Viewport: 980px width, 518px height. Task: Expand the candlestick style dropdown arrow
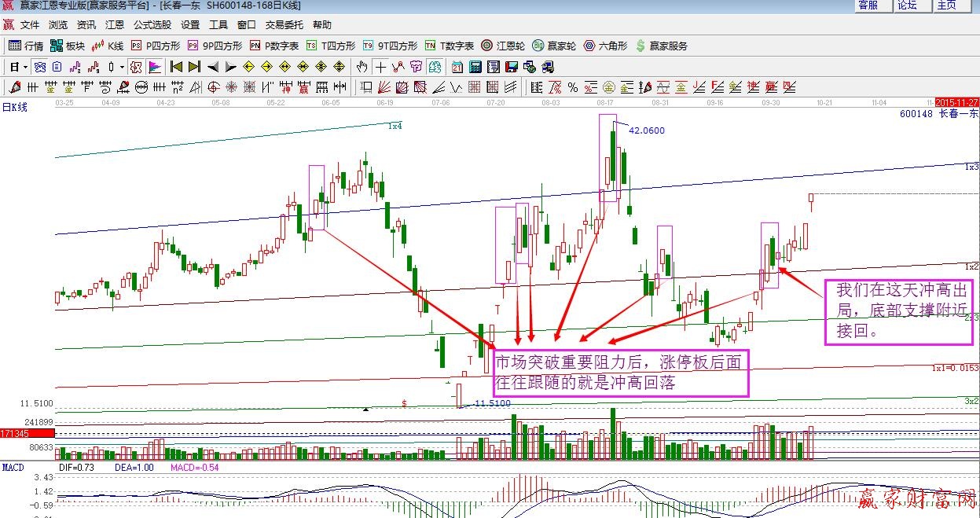click(x=122, y=67)
